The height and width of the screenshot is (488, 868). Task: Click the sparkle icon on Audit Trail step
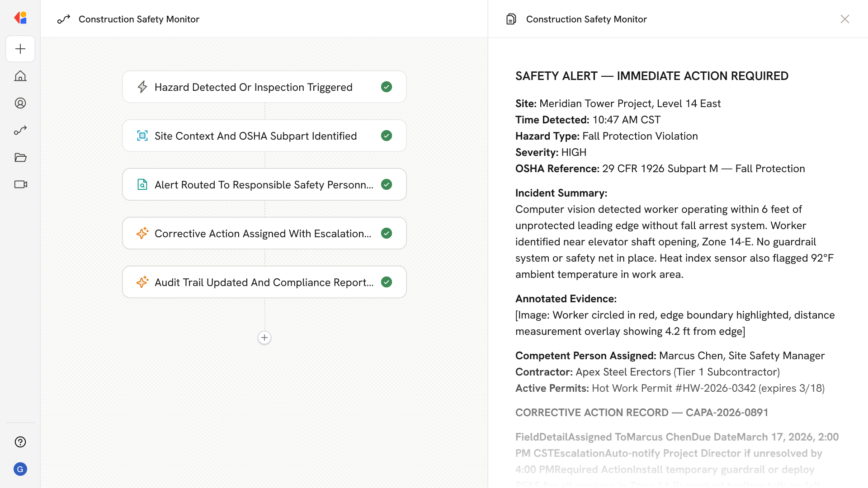point(142,282)
